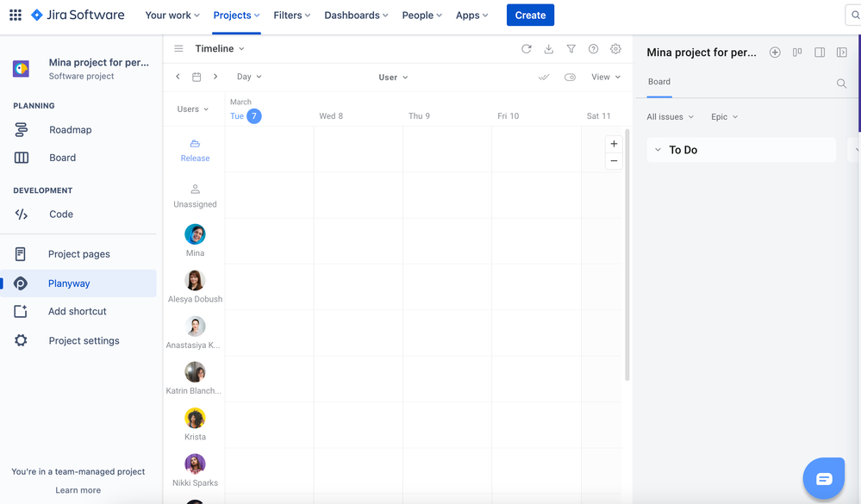Viewport: 861px width, 504px height.
Task: Toggle the completed cards double-check icon
Action: pos(544,77)
